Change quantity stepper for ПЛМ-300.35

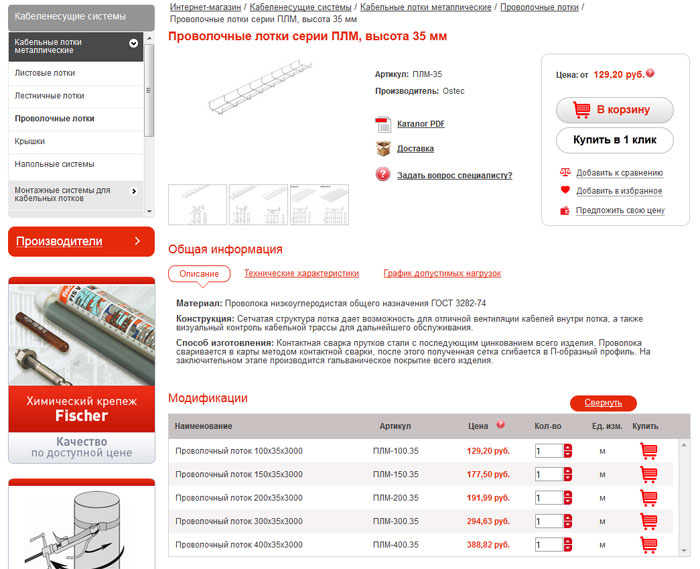tap(568, 521)
